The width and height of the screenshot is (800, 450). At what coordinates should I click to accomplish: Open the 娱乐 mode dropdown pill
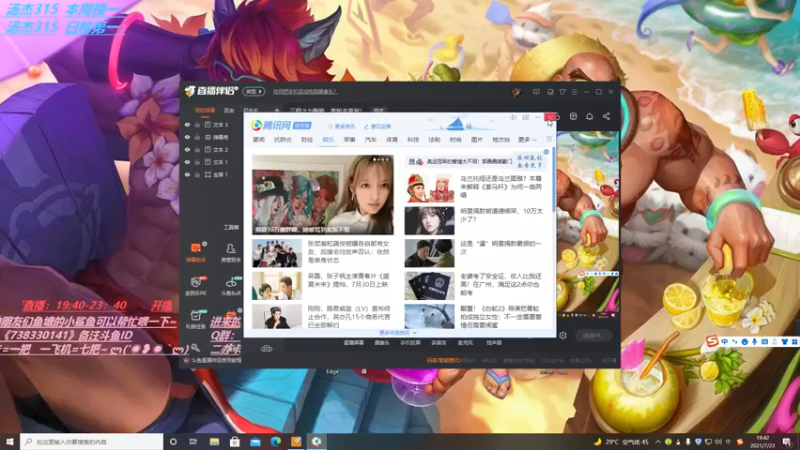pyautogui.click(x=254, y=92)
